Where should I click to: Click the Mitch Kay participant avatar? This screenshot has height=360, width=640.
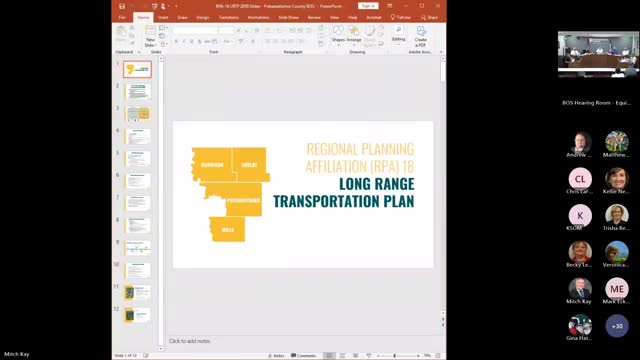coord(580,289)
